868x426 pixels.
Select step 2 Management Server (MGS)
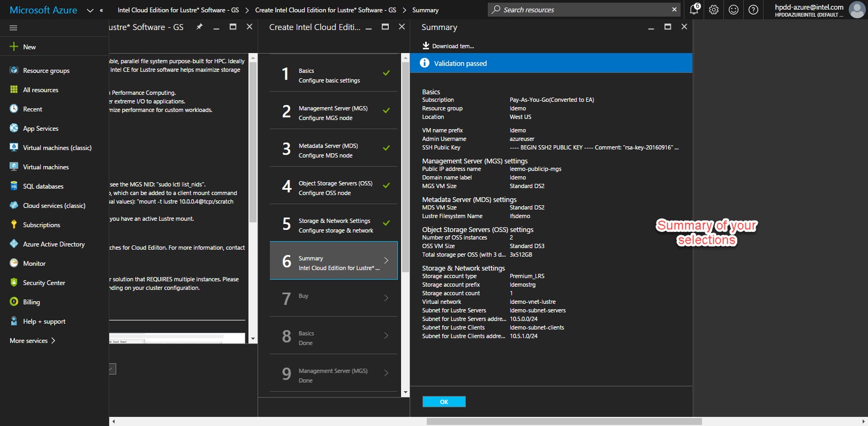point(334,110)
